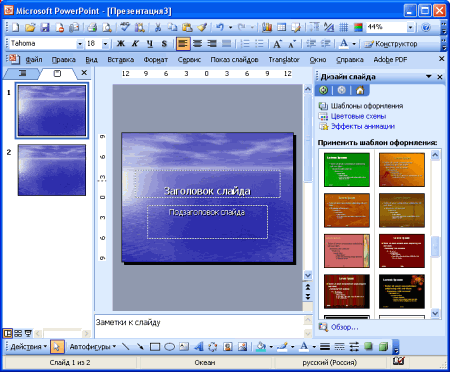
Task: Open the Вставка menu
Action: [x=121, y=60]
